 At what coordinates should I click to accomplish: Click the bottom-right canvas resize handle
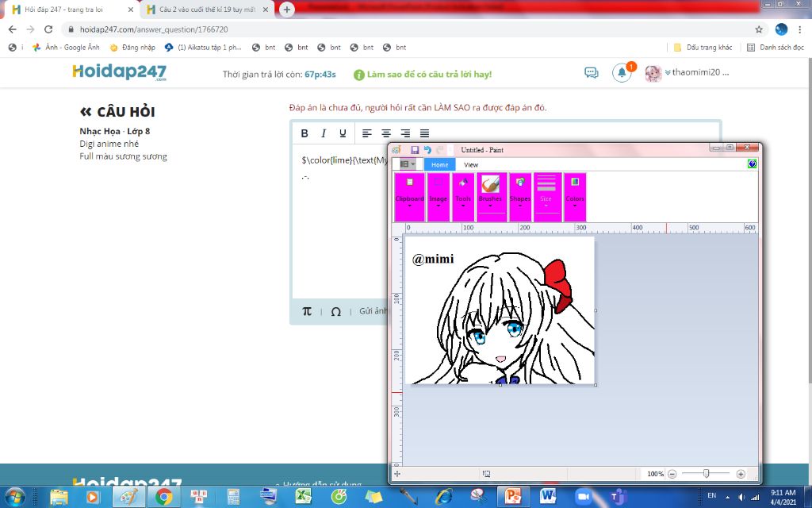tap(596, 385)
